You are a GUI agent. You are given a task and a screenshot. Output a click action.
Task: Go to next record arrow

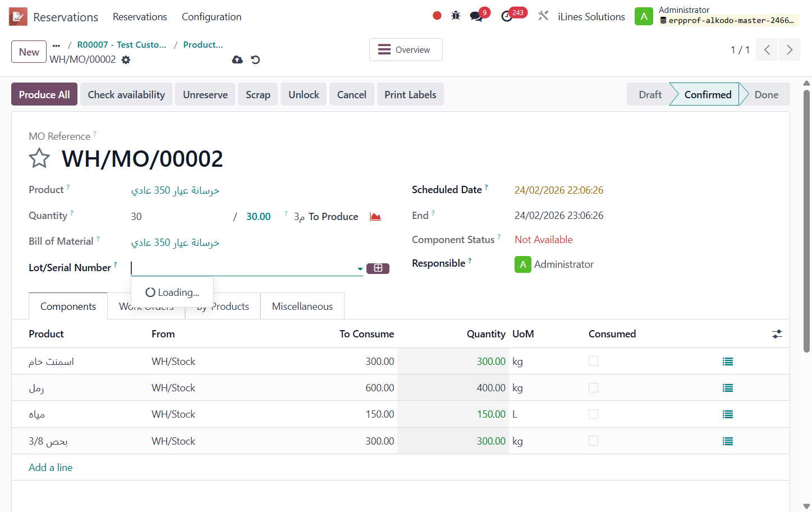click(790, 49)
